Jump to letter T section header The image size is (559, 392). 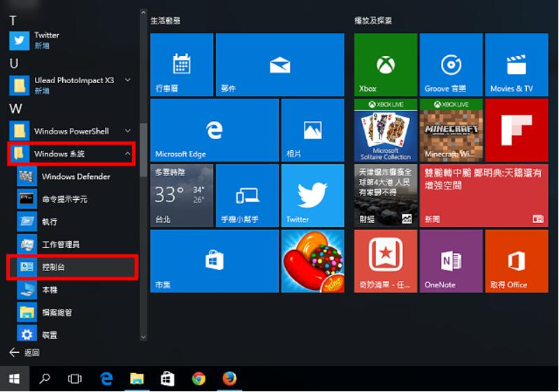pos(13,21)
